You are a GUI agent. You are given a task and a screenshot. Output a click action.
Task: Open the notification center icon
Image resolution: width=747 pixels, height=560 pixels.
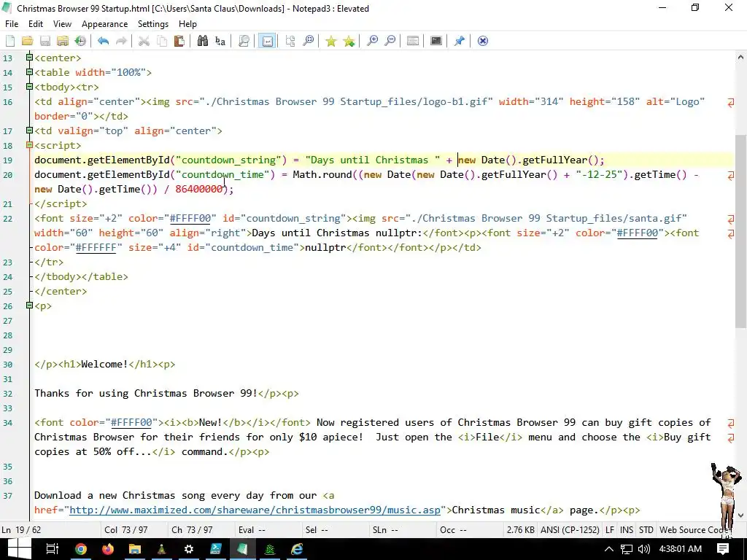723,549
